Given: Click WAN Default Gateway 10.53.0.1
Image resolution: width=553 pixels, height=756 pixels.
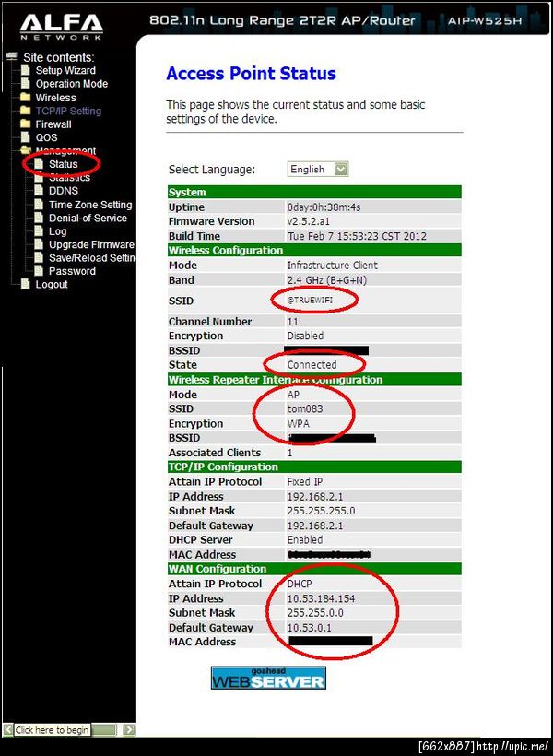Looking at the screenshot, I should point(309,628).
